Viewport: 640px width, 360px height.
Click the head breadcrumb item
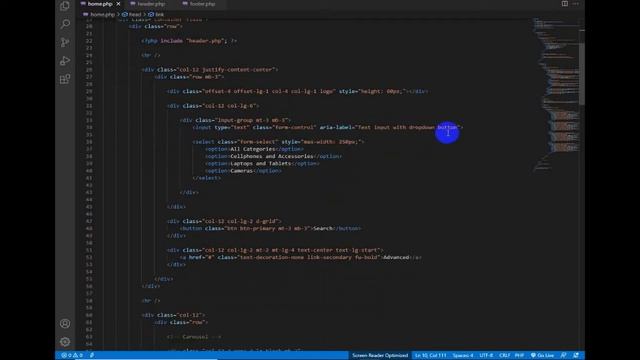point(131,14)
